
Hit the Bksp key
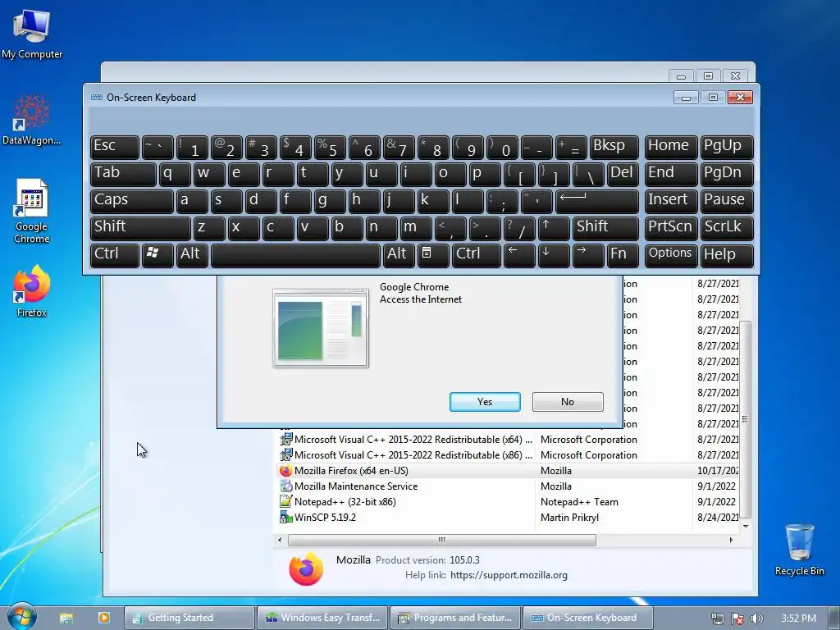pyautogui.click(x=614, y=148)
